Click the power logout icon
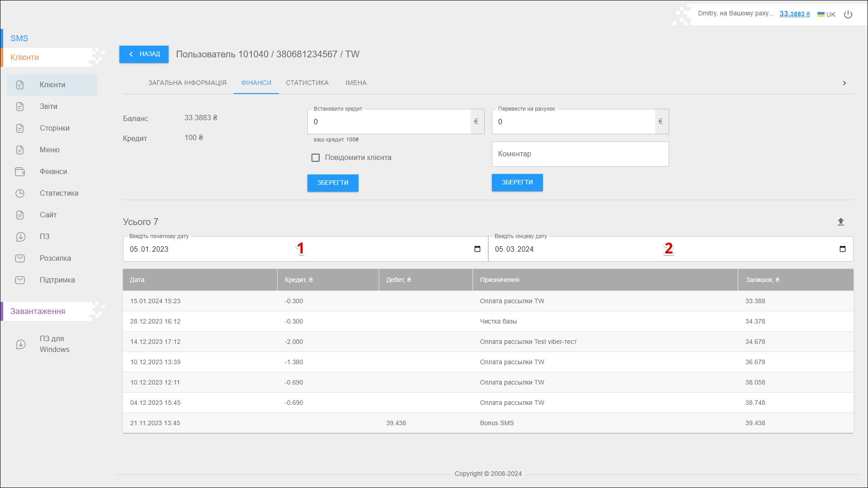 click(x=848, y=14)
